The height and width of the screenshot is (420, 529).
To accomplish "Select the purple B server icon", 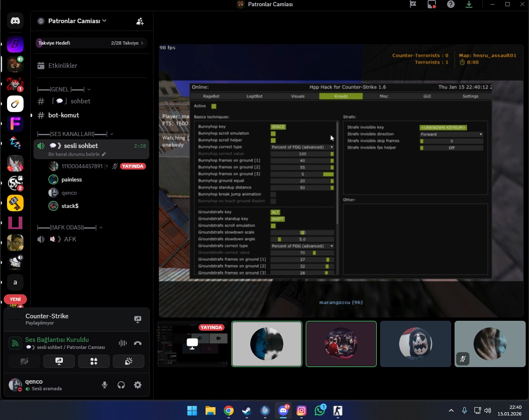I will coord(15,44).
